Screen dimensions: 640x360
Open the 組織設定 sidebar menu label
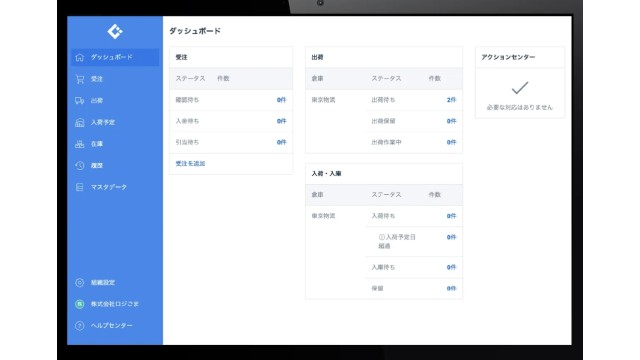click(x=103, y=282)
